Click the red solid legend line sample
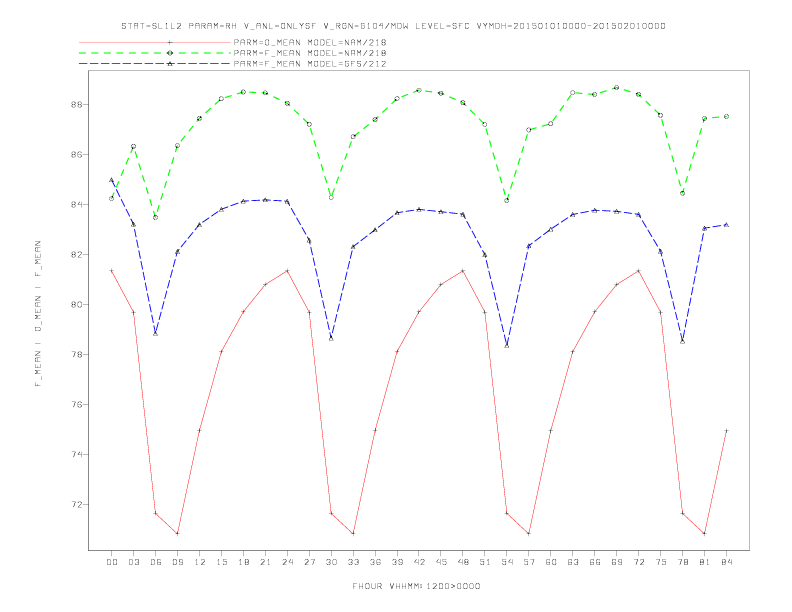The image size is (792, 612). pos(155,42)
